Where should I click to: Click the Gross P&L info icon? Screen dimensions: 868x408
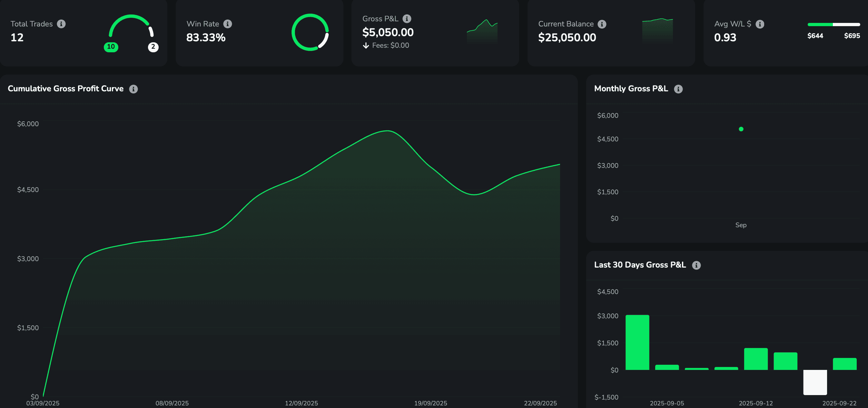tap(407, 19)
